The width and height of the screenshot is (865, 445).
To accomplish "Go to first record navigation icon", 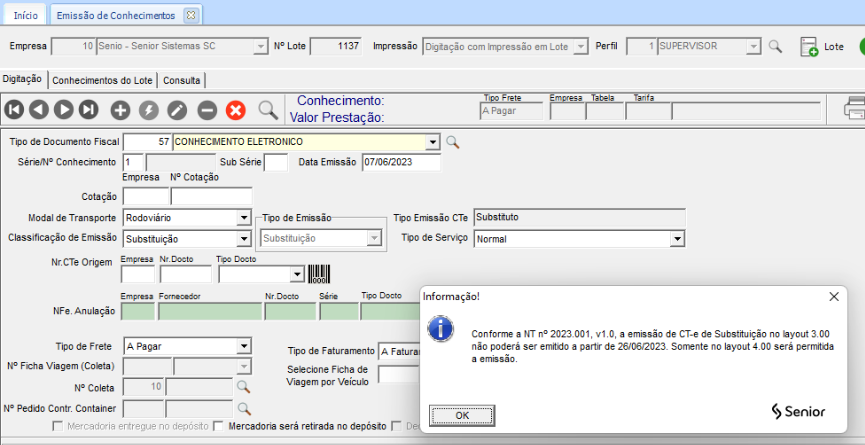I will 14,110.
